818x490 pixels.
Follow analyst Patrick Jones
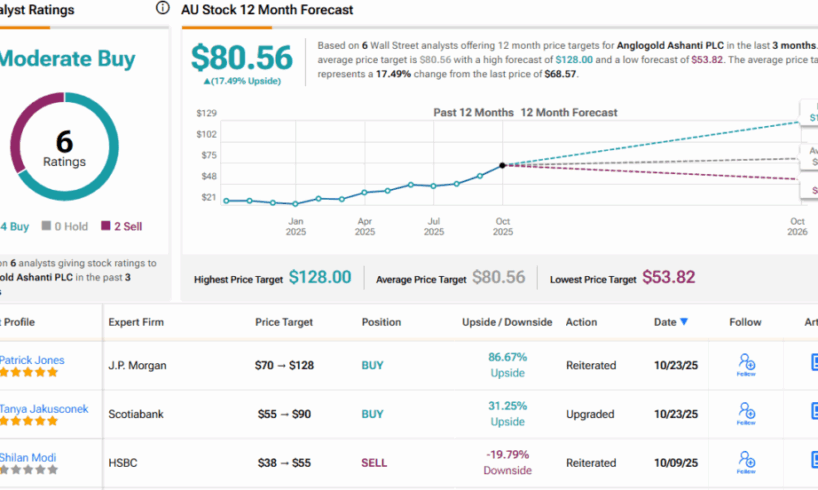(x=745, y=364)
